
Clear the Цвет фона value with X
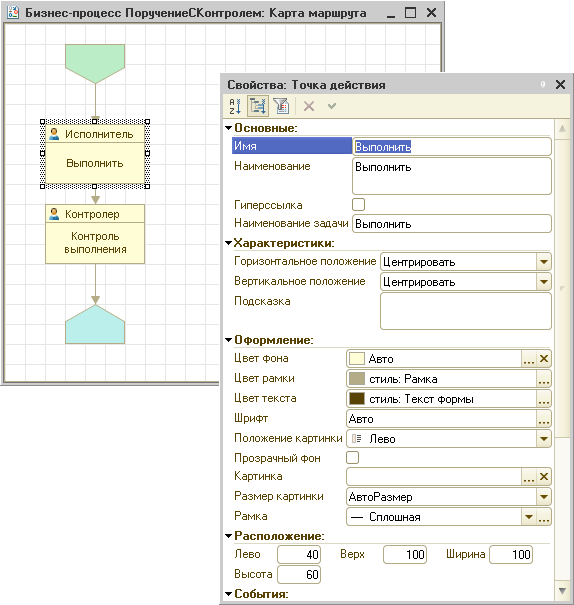544,359
